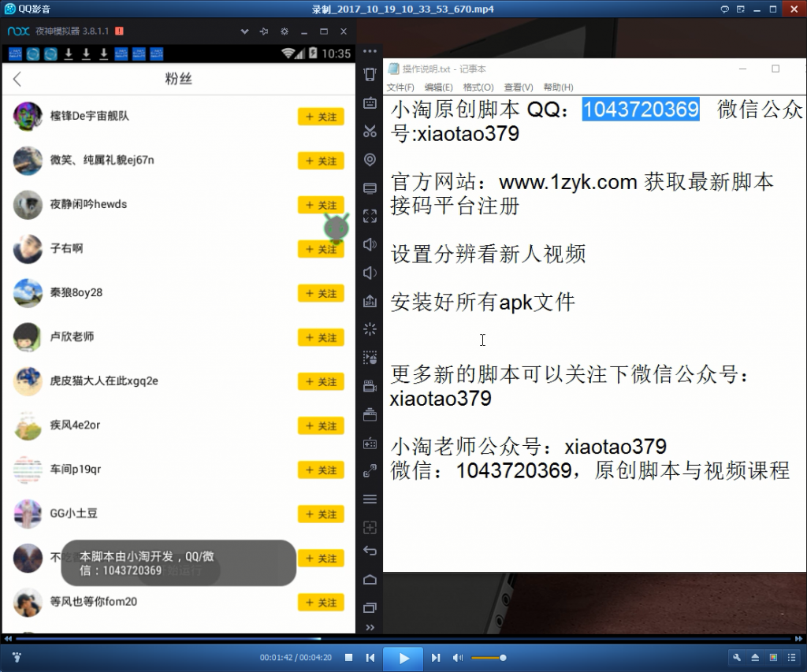Open 查看(V) menu in Notepad
This screenshot has width=807, height=672.
519,87
